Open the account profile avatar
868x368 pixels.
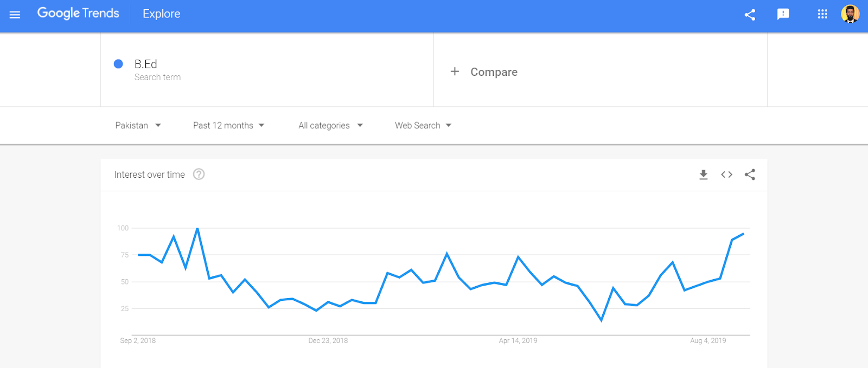coord(850,14)
